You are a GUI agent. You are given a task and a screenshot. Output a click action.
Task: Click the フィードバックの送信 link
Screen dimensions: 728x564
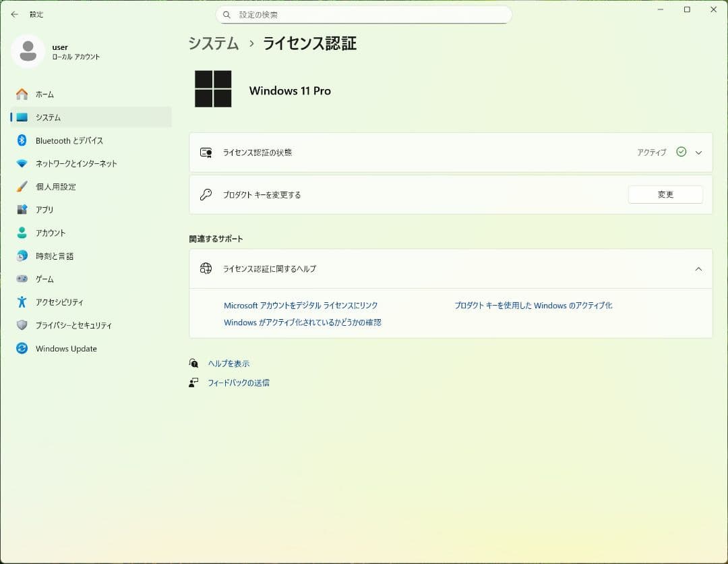click(239, 383)
